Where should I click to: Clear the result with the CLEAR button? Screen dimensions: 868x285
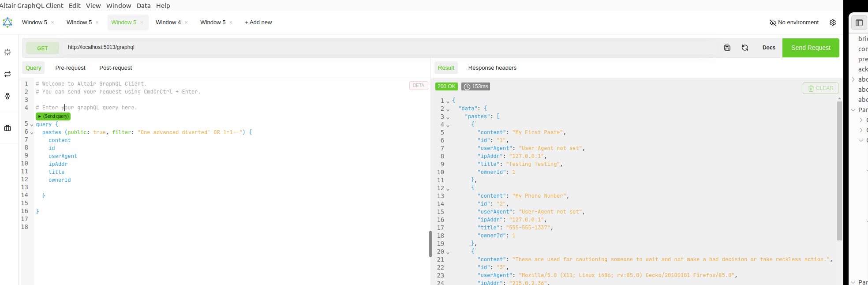click(x=820, y=88)
